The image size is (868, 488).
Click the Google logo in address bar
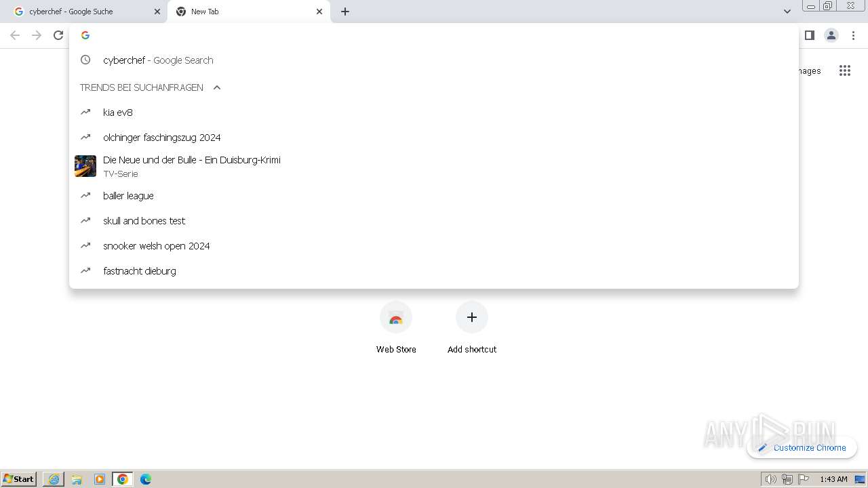point(85,35)
